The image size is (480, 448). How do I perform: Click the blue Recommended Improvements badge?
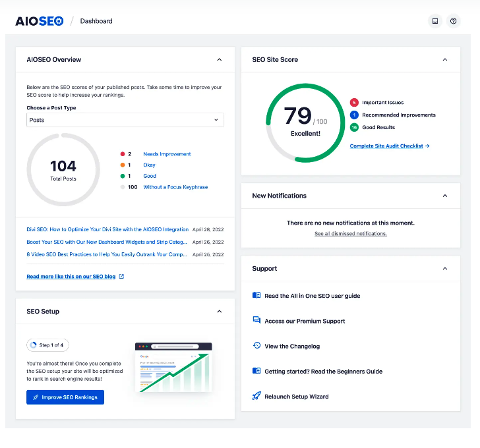point(354,115)
